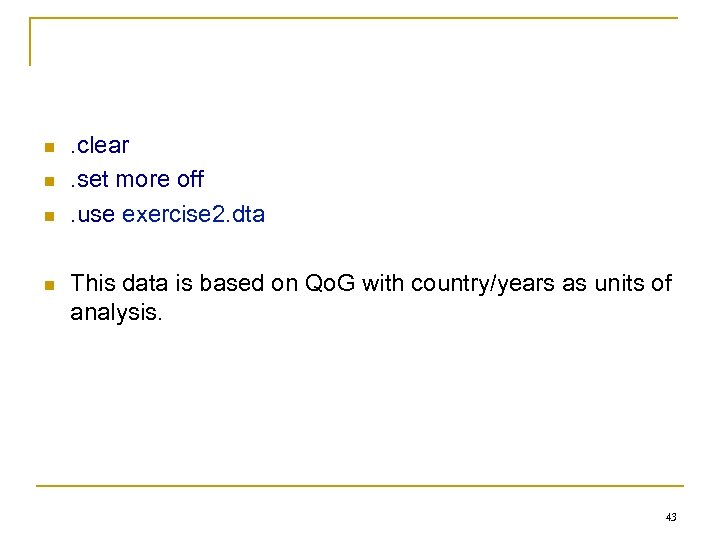Click the gold vertical bar in the top-left corner
The image size is (720, 540).
pyautogui.click(x=31, y=41)
